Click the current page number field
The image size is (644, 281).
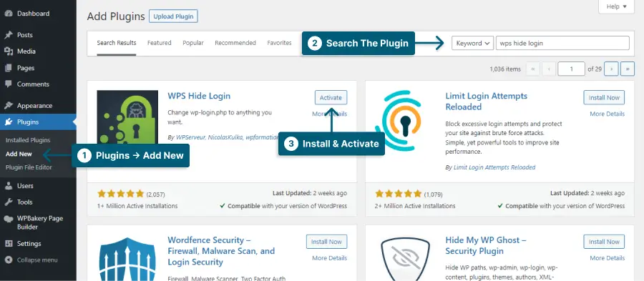(571, 69)
